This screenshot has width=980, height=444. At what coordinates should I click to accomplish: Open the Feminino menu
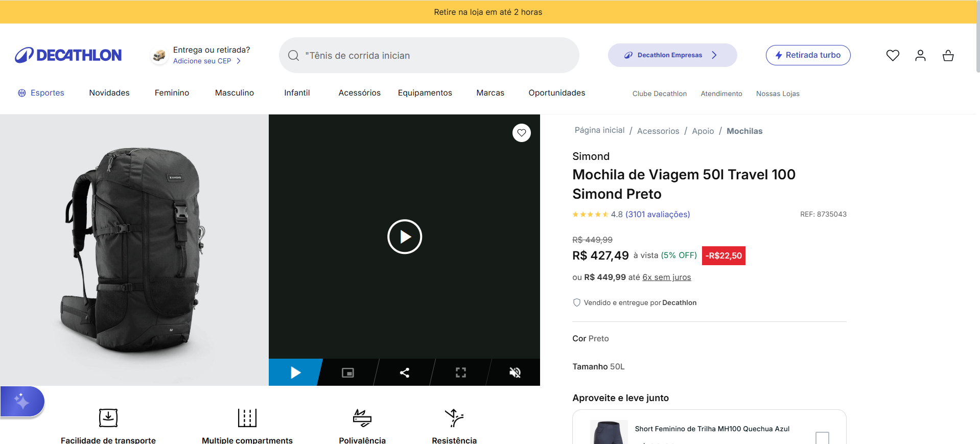point(172,93)
